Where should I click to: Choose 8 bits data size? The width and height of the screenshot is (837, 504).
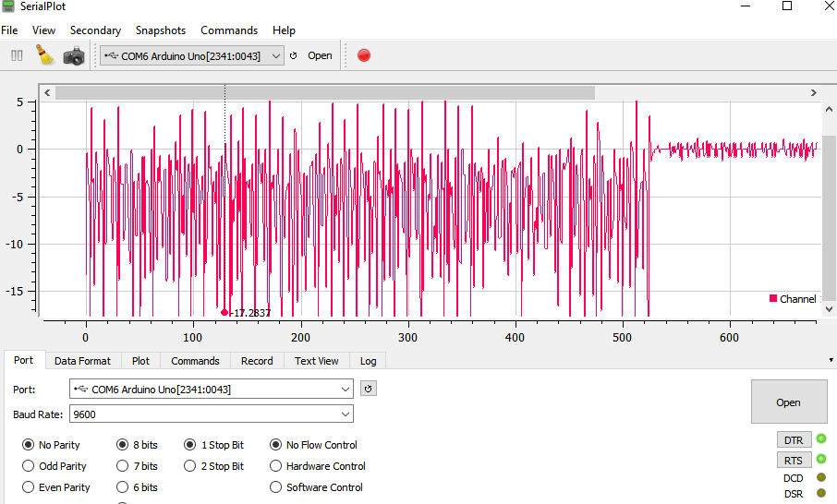coord(137,445)
